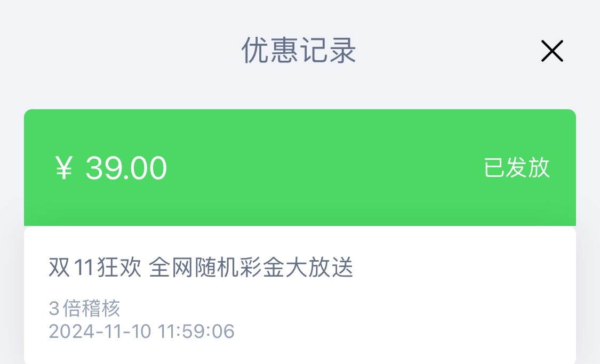Tap the word 双 starting the promotion title
The width and height of the screenshot is (600, 364).
[x=59, y=268]
